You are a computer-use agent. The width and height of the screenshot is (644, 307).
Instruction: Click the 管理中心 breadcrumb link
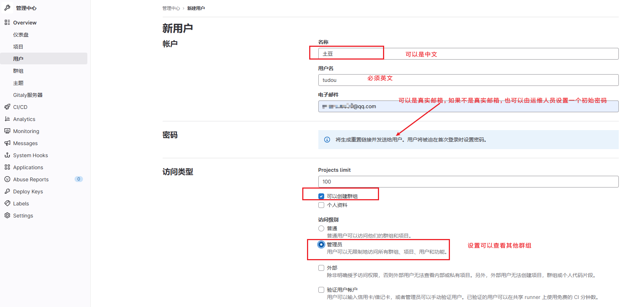[x=171, y=8]
